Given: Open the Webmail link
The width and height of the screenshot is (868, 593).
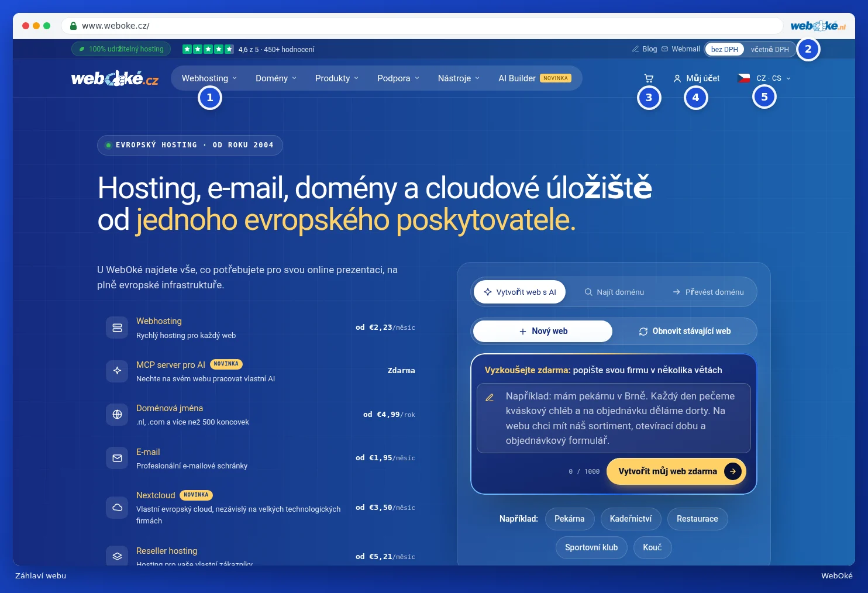Looking at the screenshot, I should (x=681, y=49).
